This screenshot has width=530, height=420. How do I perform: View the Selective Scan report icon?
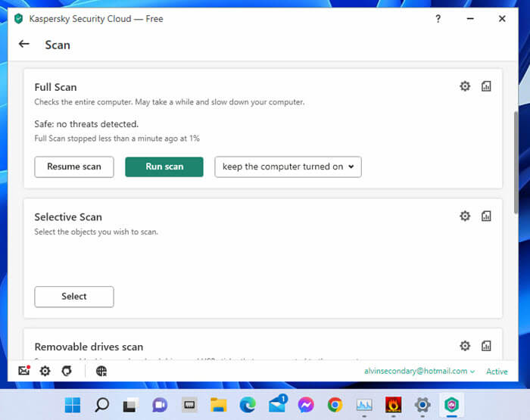pos(486,216)
